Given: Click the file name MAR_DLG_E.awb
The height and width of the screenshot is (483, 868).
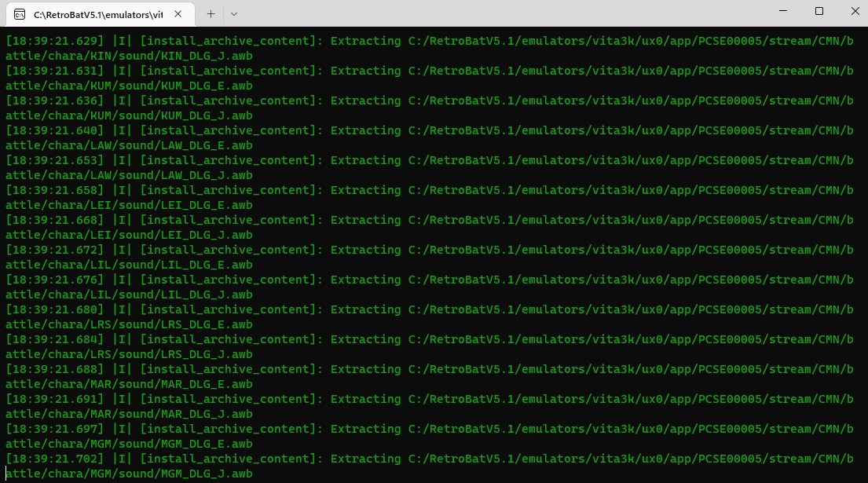Looking at the screenshot, I should click(x=207, y=385).
